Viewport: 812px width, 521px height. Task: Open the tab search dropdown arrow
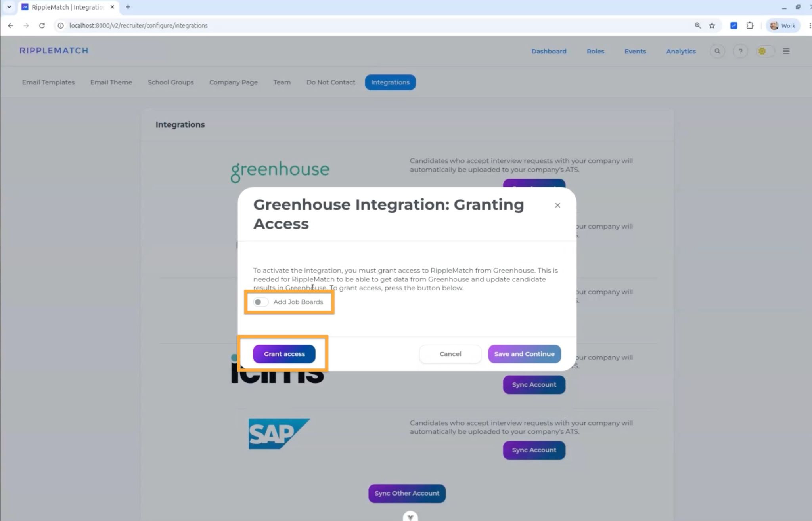(9, 7)
